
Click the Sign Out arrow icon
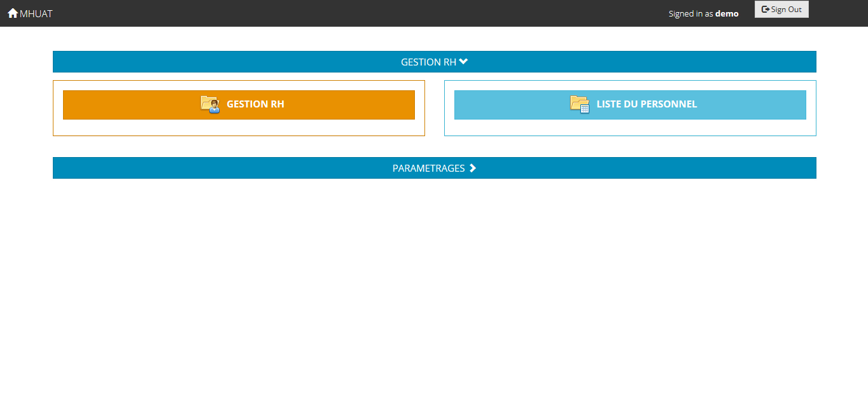pyautogui.click(x=766, y=10)
